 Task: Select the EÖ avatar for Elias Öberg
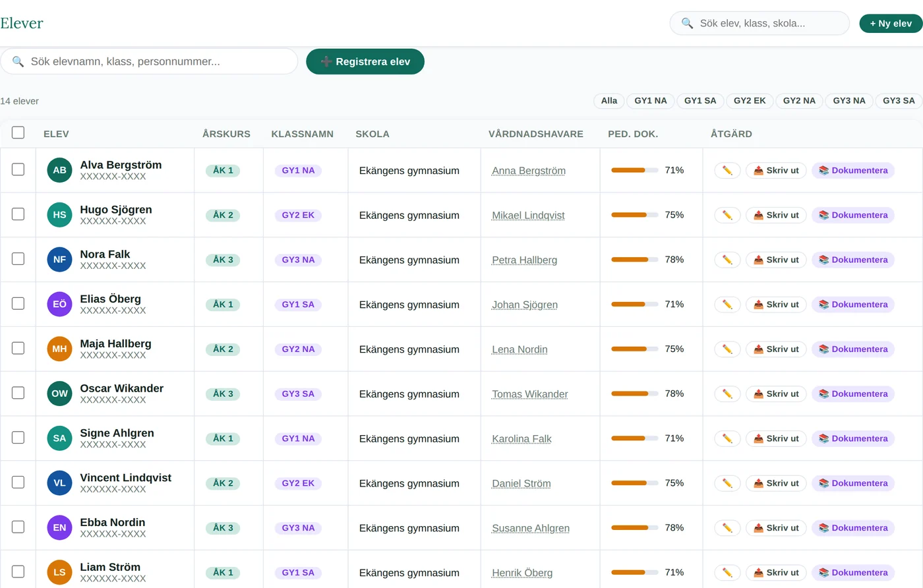click(x=59, y=305)
